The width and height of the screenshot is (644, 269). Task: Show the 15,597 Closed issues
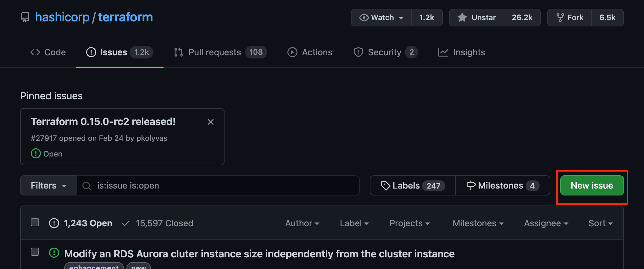click(x=158, y=223)
